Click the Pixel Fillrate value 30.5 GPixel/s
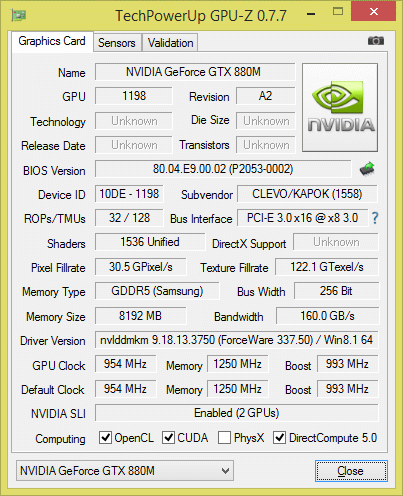403x496 pixels. (141, 267)
